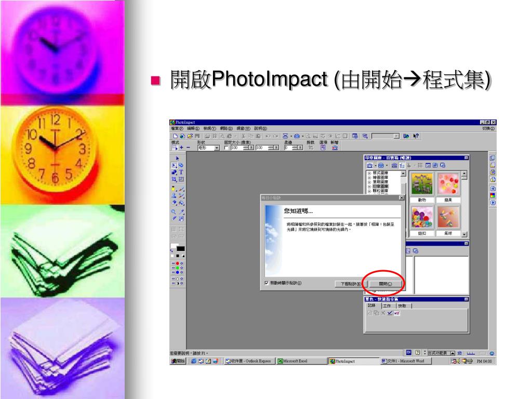Select the Crop tool in toolbox
The width and height of the screenshot is (532, 399).
(174, 179)
